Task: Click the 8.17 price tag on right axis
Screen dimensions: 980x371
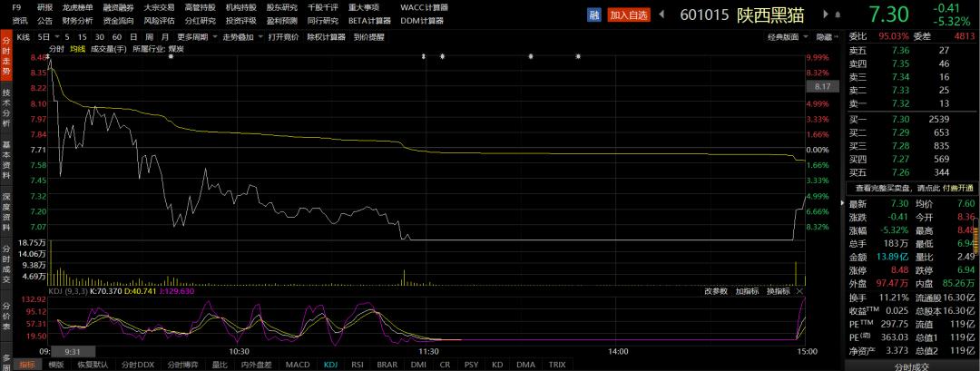Action: pyautogui.click(x=822, y=87)
